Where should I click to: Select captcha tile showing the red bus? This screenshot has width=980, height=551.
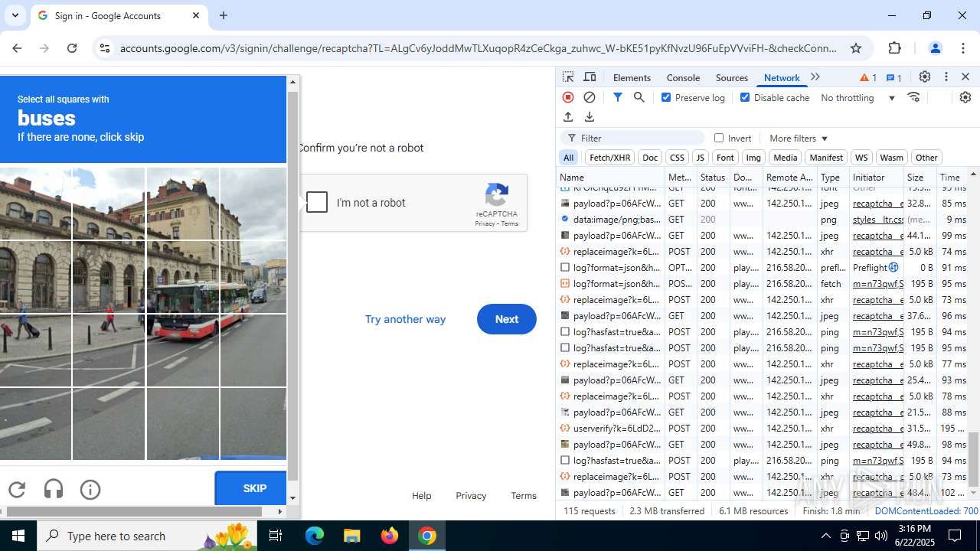tap(183, 277)
